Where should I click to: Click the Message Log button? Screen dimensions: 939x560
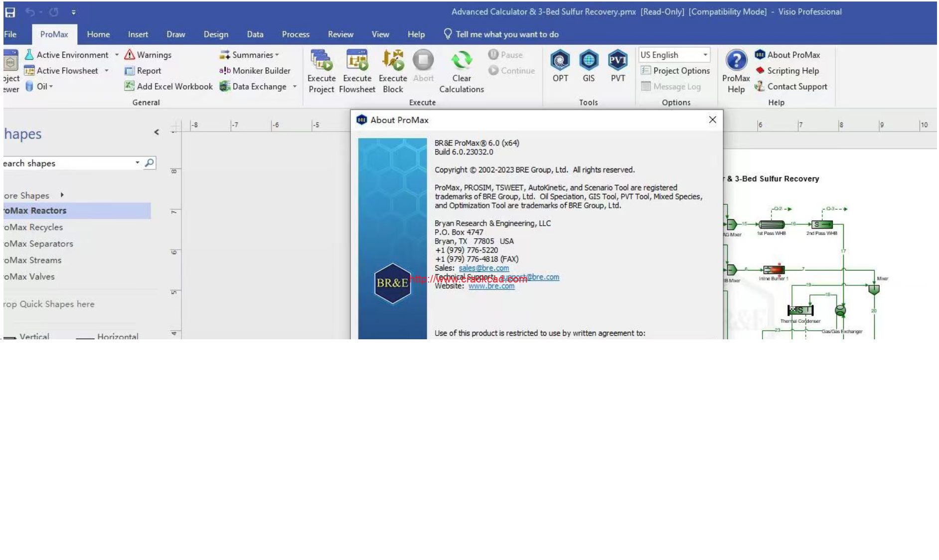671,87
